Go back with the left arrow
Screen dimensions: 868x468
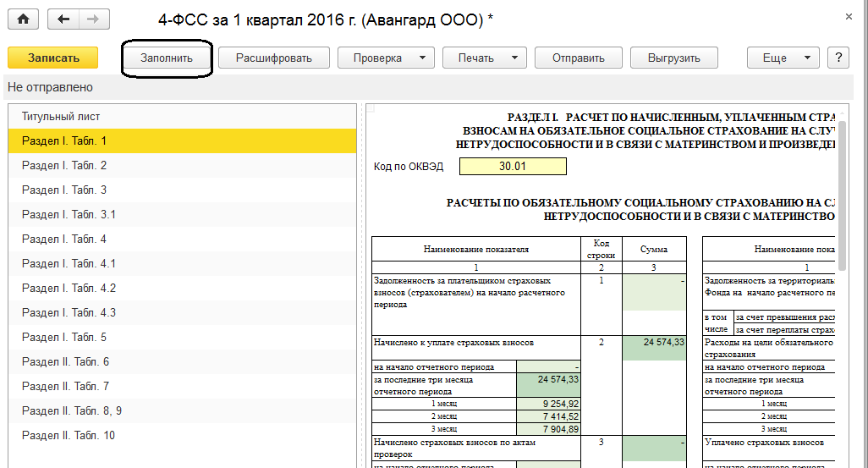[x=63, y=19]
